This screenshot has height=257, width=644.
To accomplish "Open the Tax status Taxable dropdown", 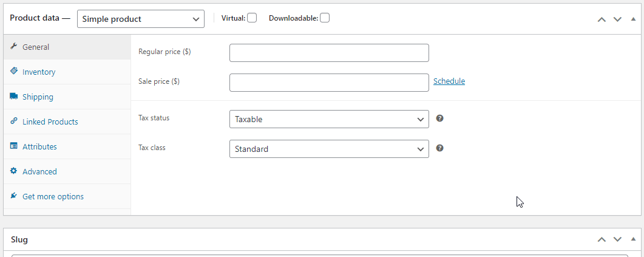I will (329, 119).
